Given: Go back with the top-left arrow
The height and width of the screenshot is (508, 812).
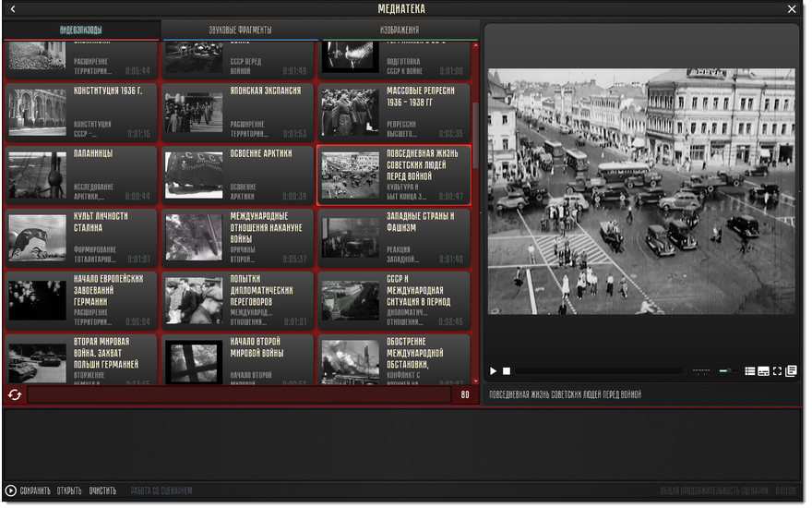Looking at the screenshot, I should coord(13,9).
